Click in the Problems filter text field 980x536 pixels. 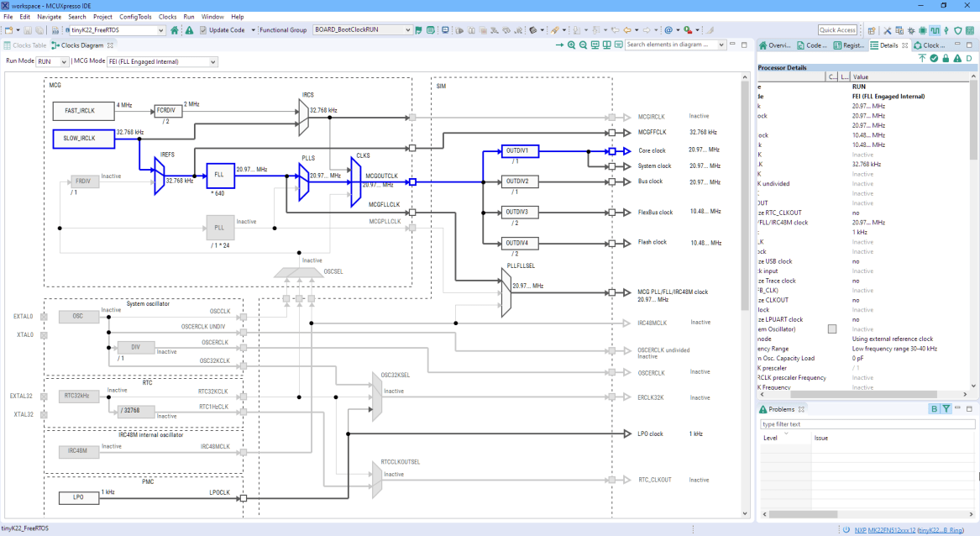pyautogui.click(x=867, y=423)
